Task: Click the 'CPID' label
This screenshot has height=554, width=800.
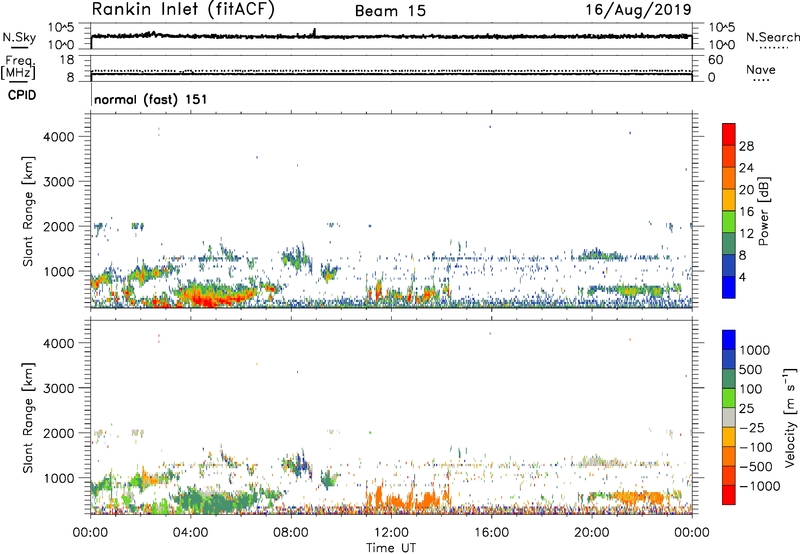Action: click(x=22, y=95)
